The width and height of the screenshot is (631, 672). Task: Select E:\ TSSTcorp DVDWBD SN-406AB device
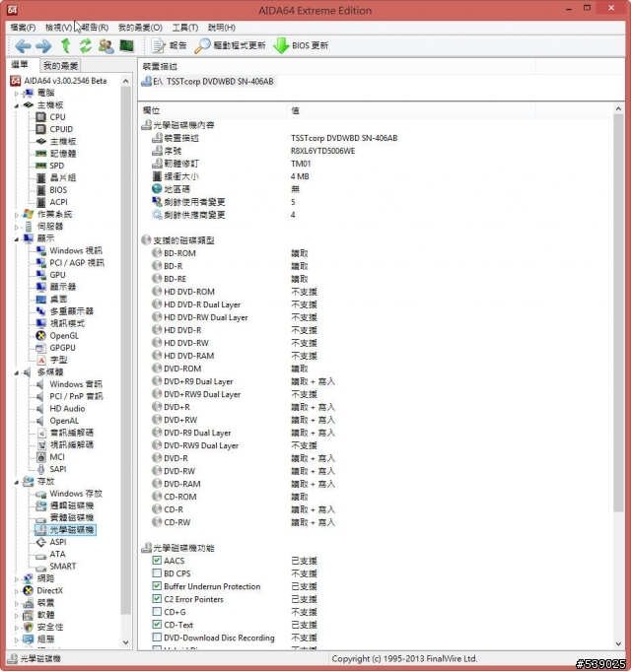tap(208, 82)
